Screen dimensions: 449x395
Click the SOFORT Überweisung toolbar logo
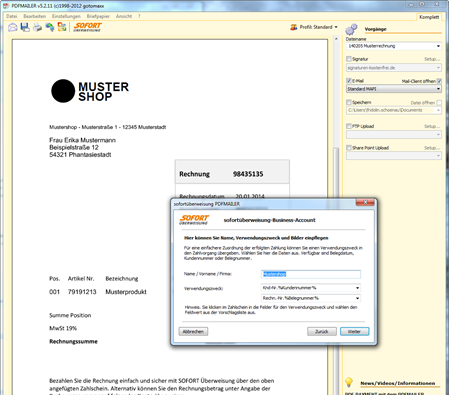[88, 27]
